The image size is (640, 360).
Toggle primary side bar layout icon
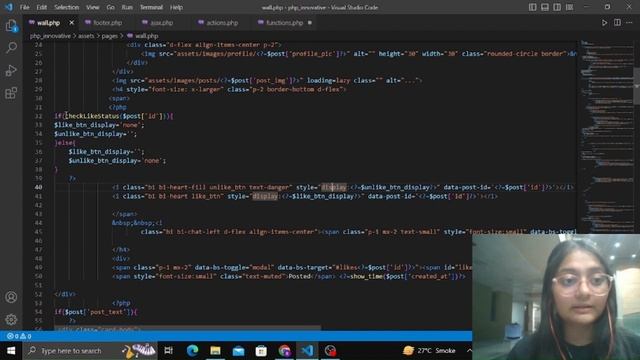point(533,7)
